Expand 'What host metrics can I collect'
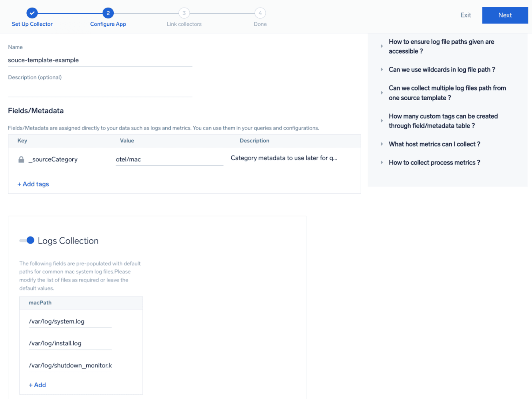The width and height of the screenshot is (532, 399). tap(382, 144)
